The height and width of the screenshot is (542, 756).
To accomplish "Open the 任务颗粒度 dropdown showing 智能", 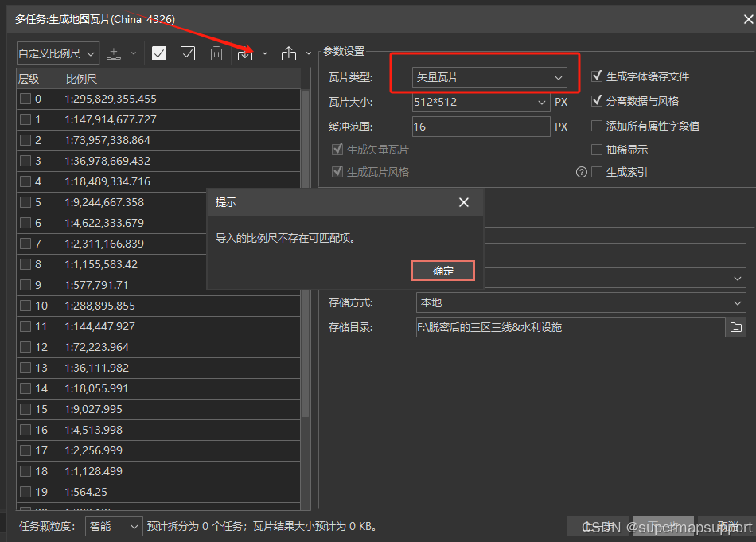I will [113, 525].
